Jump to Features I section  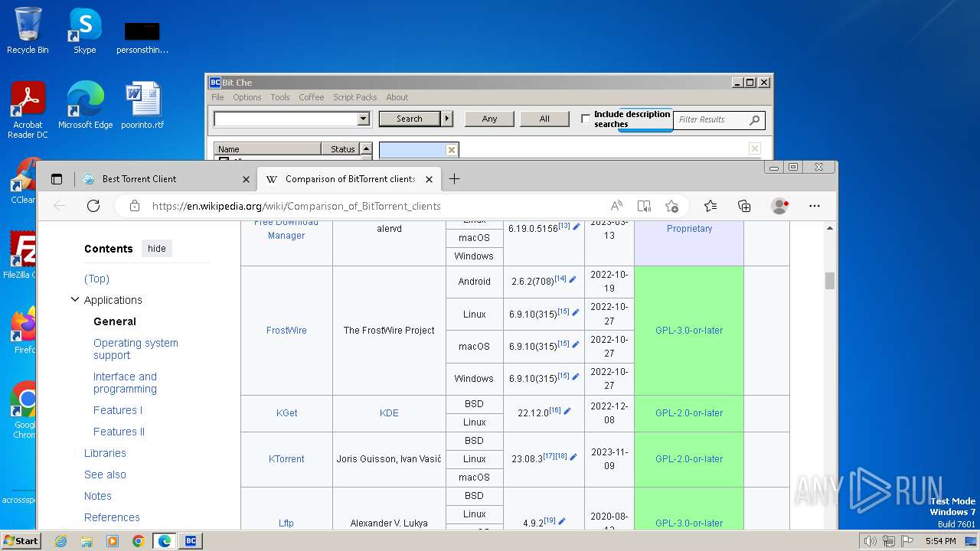(x=118, y=410)
